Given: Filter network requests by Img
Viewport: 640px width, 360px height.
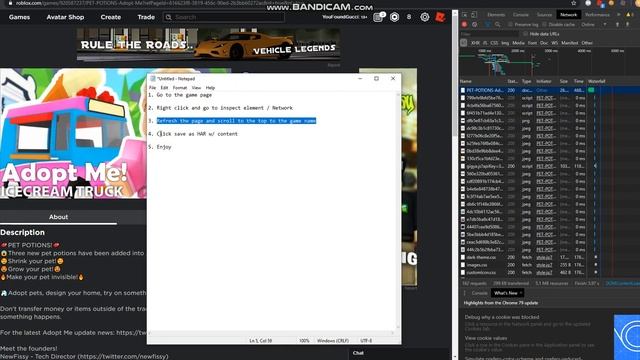Looking at the screenshot, I should point(505,43).
